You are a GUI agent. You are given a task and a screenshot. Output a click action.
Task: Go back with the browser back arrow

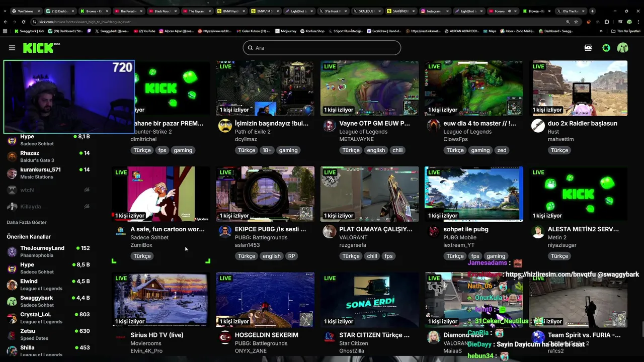tap(6, 22)
